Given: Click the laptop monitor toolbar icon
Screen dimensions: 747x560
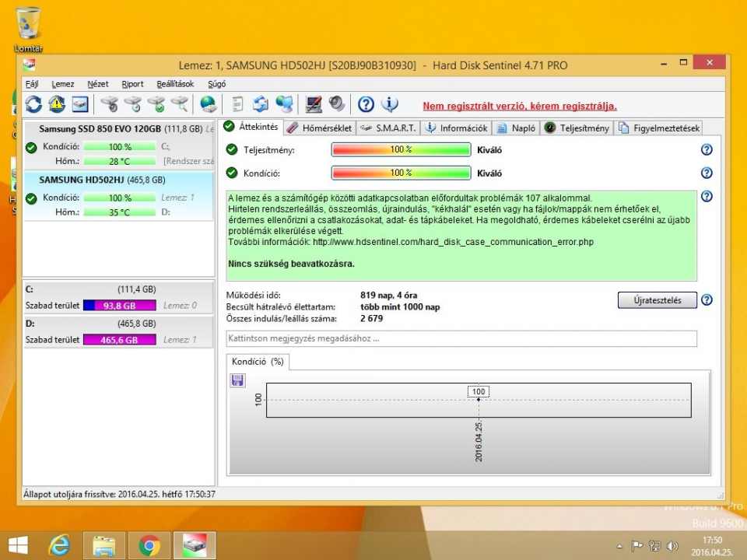Looking at the screenshot, I should [314, 103].
